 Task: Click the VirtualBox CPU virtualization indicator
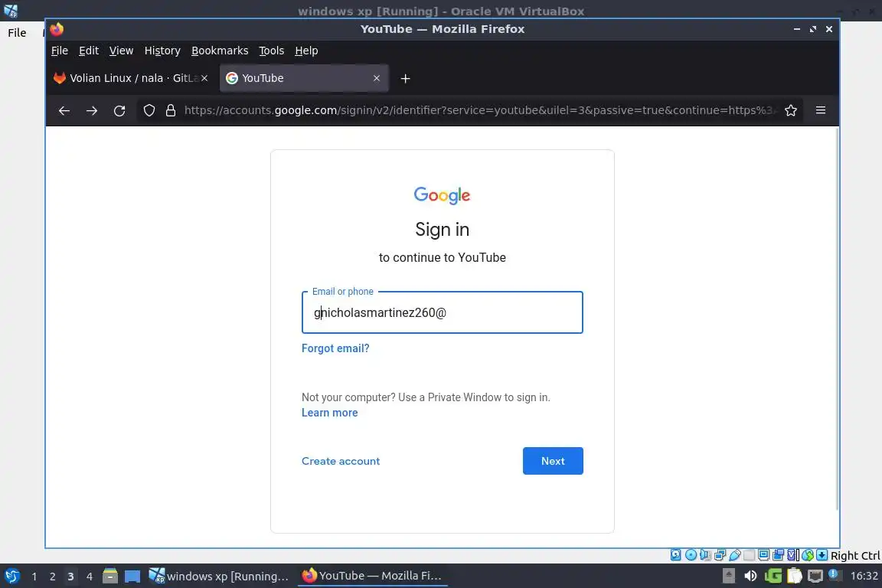(792, 555)
